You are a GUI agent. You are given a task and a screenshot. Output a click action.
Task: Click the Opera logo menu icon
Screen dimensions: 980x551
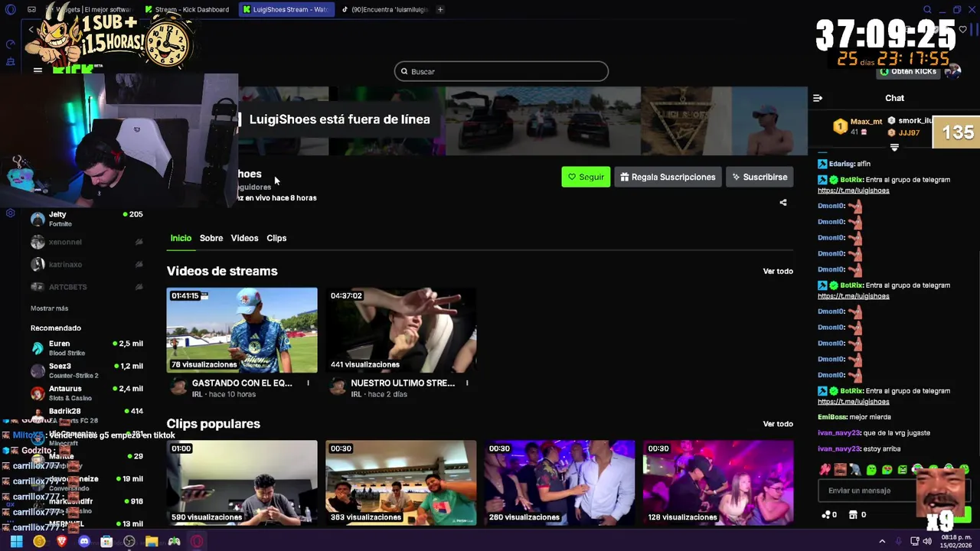click(x=10, y=9)
